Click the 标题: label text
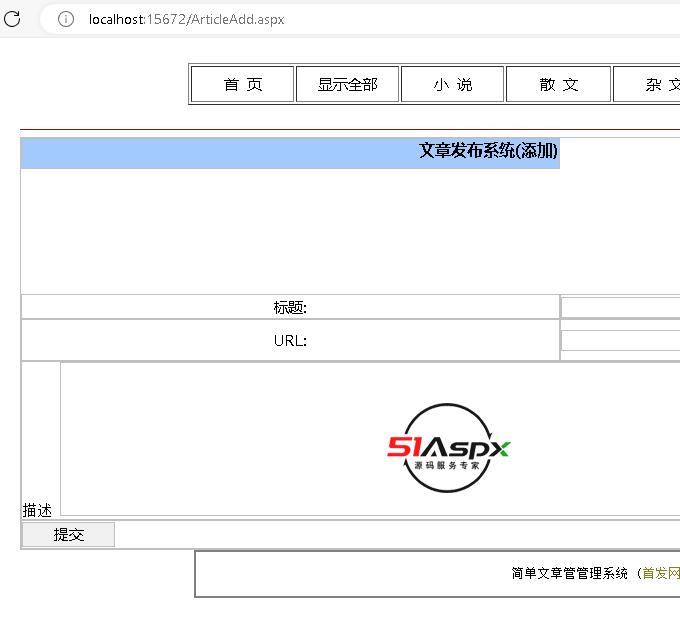 pos(290,308)
